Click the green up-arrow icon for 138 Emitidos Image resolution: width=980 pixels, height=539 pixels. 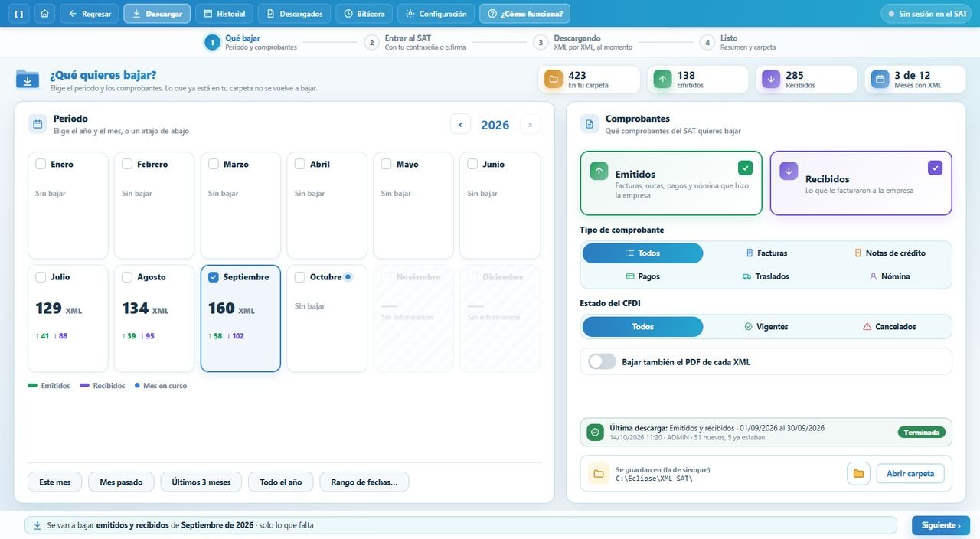pos(662,79)
